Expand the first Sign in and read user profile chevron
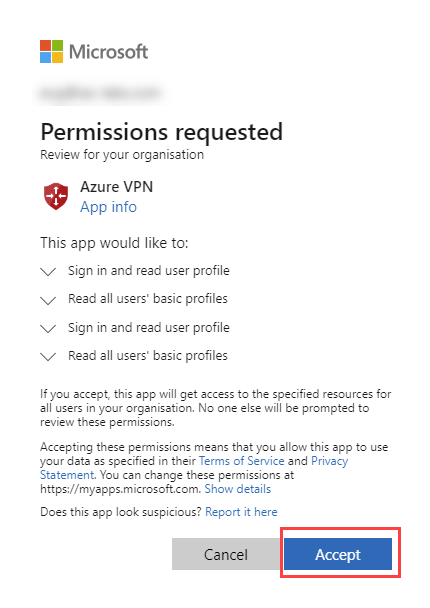This screenshot has width=430, height=608. point(48,271)
